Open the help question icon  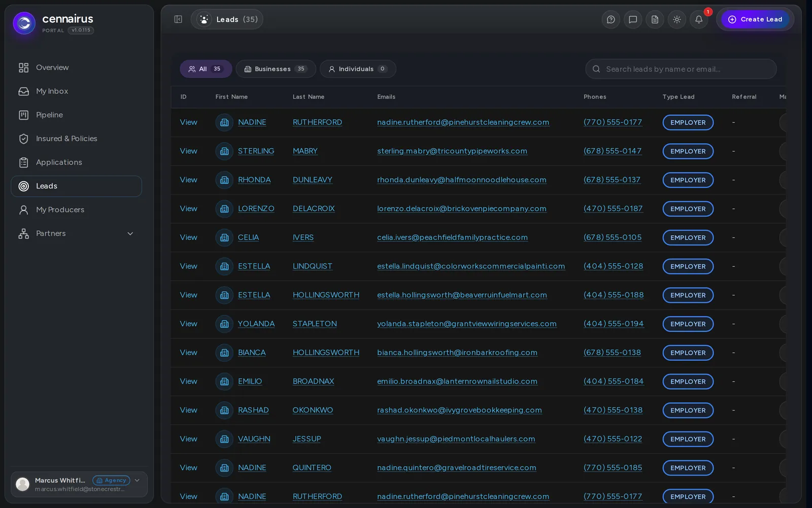[611, 19]
